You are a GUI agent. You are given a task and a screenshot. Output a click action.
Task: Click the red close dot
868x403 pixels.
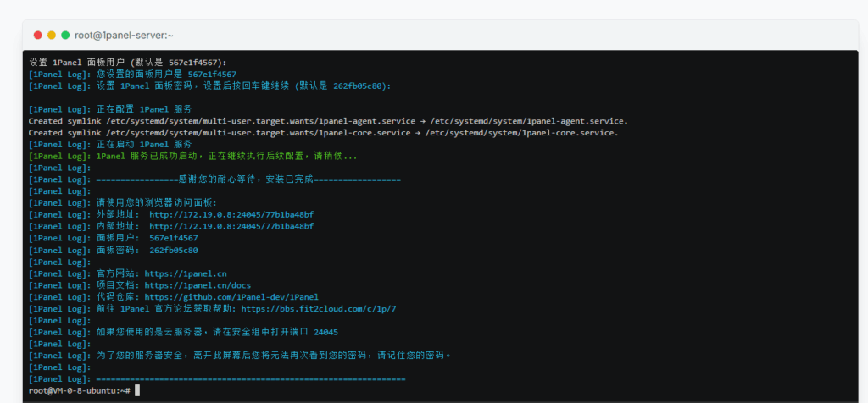tap(37, 35)
